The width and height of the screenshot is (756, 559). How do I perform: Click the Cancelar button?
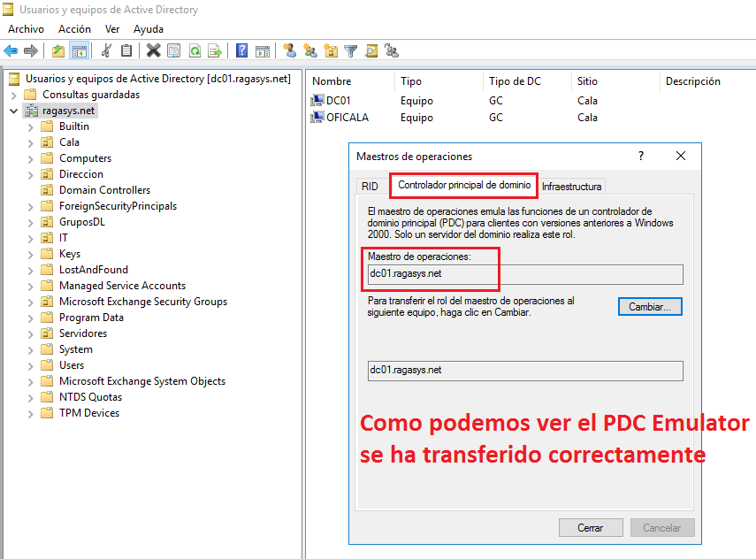[662, 528]
